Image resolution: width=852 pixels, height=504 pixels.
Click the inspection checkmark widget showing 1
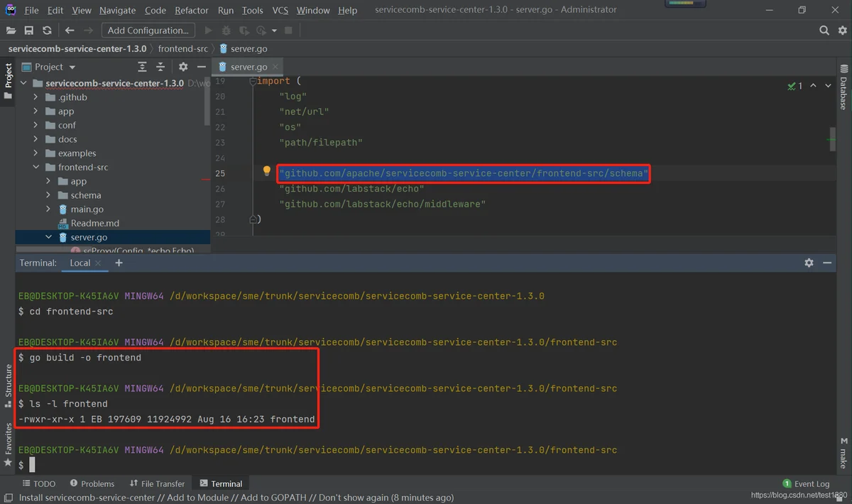click(x=794, y=86)
